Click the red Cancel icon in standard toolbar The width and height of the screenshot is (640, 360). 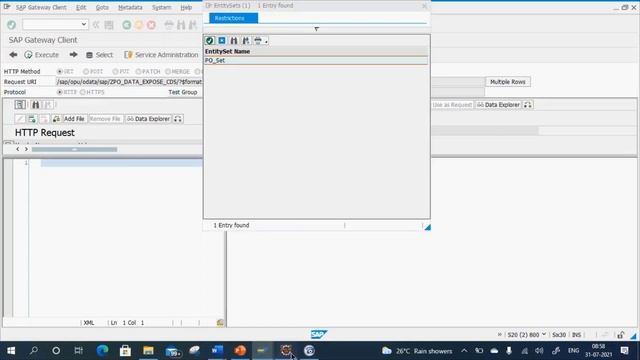[151, 25]
